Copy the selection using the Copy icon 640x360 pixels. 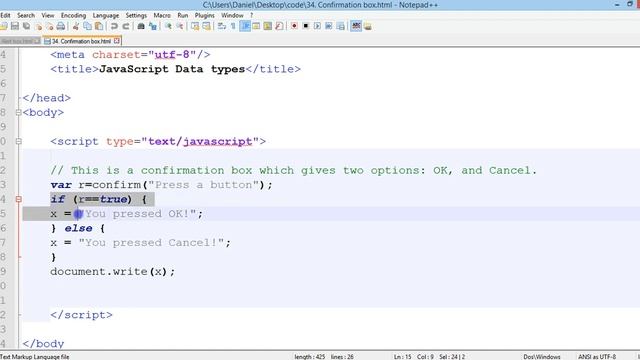coord(87,26)
